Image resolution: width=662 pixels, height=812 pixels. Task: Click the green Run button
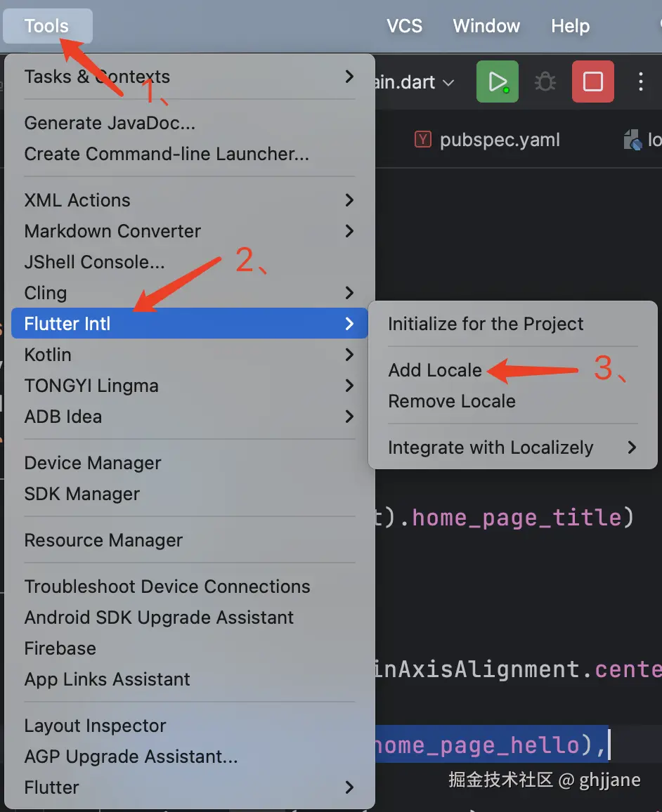pos(498,82)
